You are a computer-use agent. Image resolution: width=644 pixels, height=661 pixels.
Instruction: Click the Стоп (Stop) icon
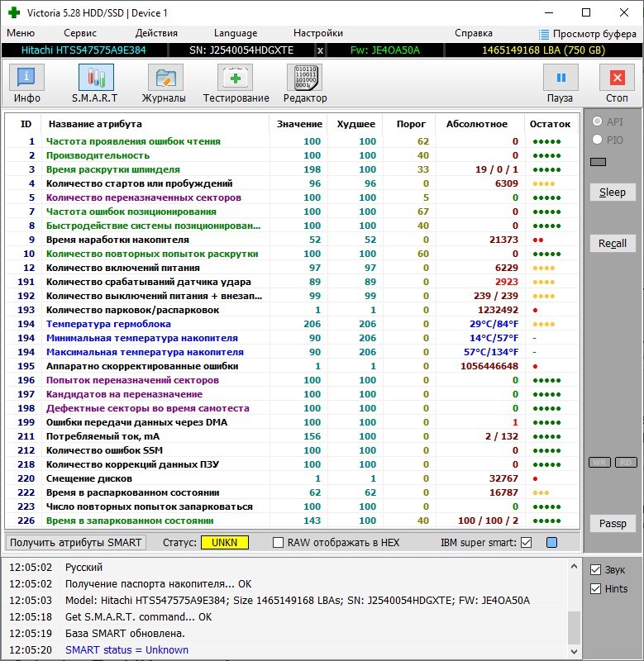tap(617, 78)
